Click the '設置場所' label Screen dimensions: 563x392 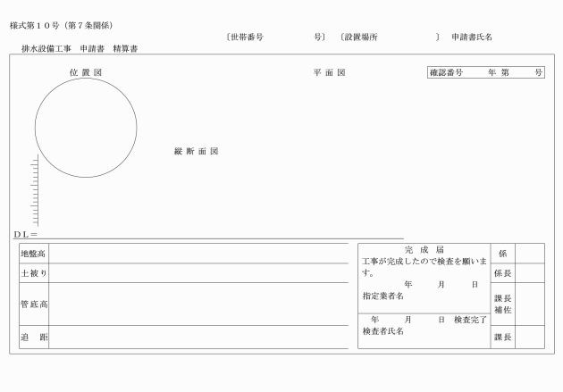[x=361, y=37]
